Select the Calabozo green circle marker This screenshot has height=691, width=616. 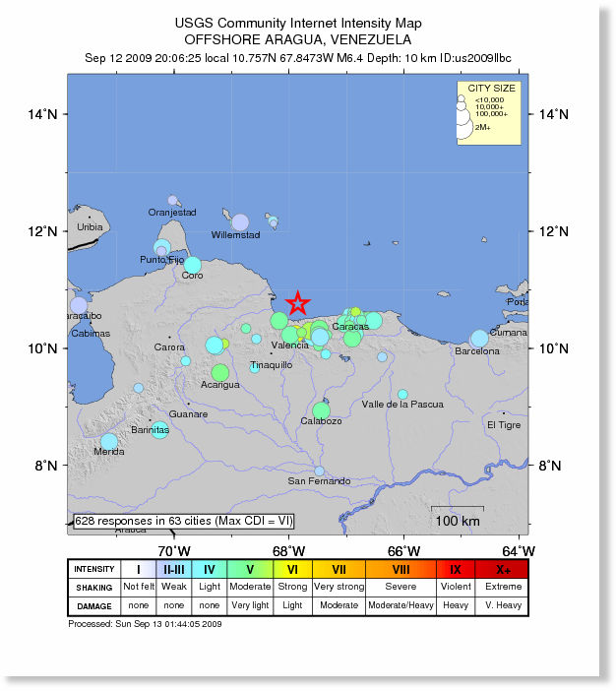coord(321,410)
